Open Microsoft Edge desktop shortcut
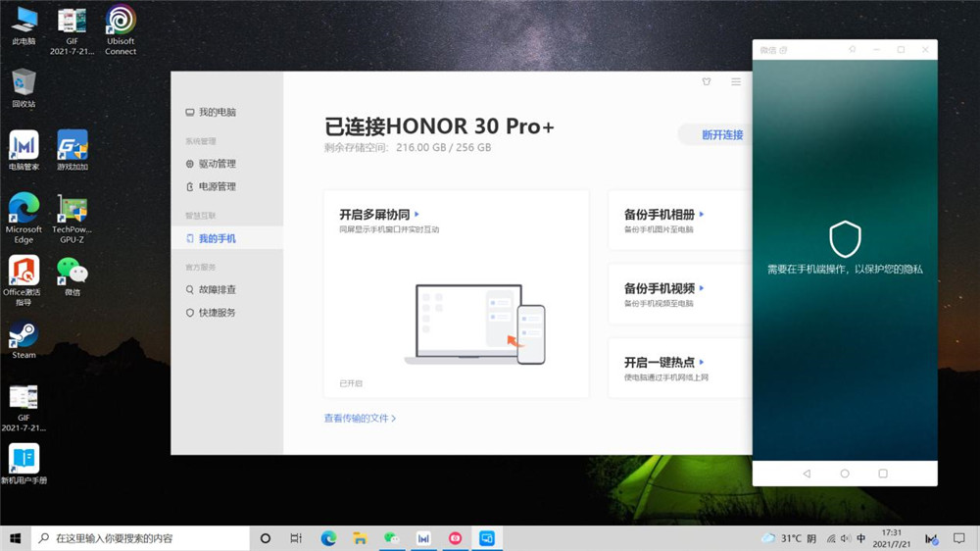980x551 pixels. 24,218
